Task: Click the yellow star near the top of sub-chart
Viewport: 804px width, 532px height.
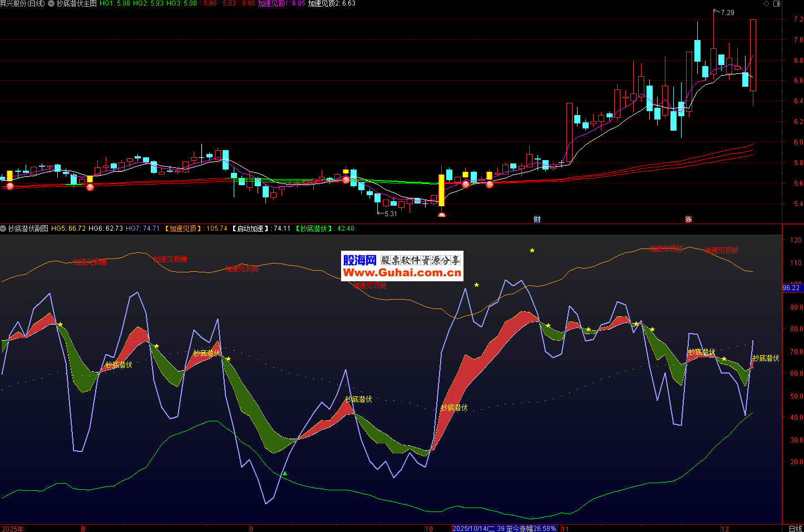Action: (x=532, y=251)
